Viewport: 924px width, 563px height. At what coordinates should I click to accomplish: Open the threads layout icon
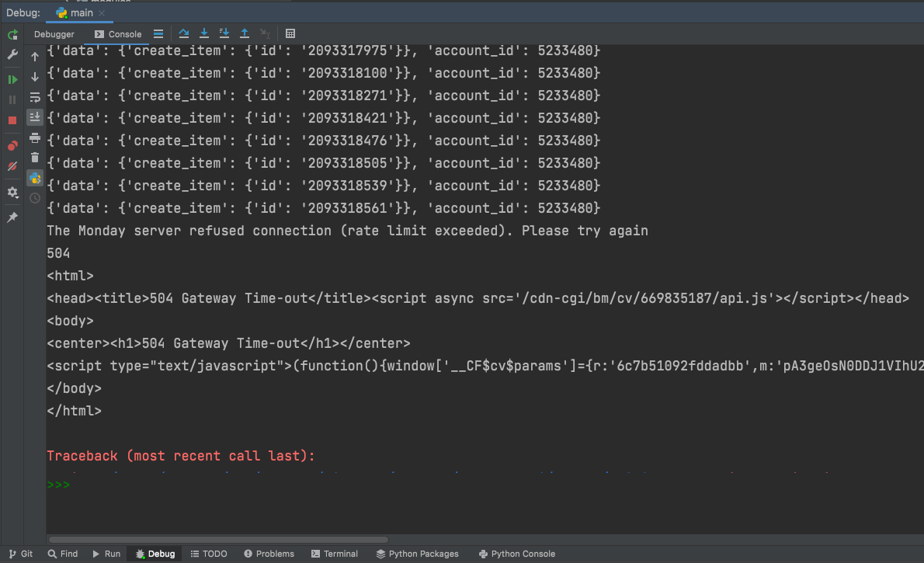tap(158, 33)
